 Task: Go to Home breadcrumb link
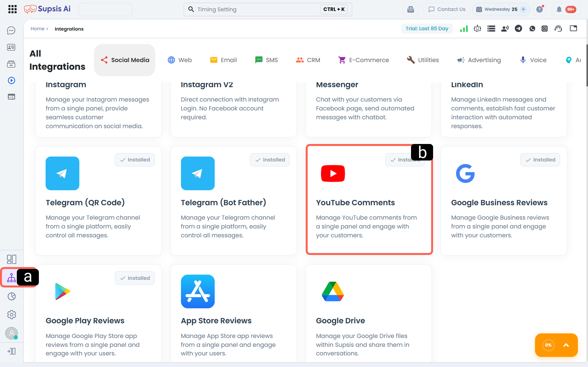(x=37, y=29)
